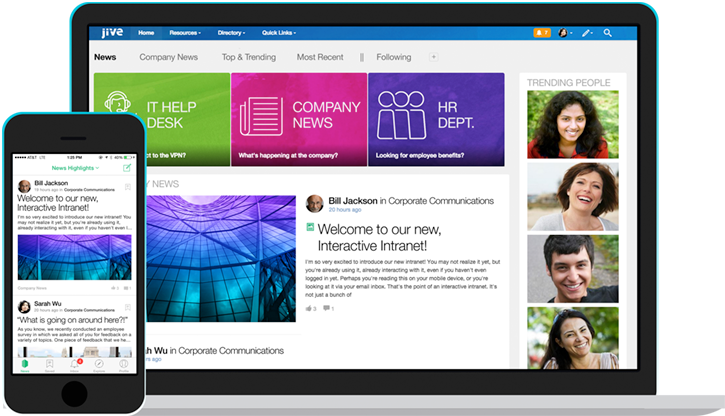This screenshot has height=416, width=725.
Task: Open third trending person, the young man
Action: [573, 269]
